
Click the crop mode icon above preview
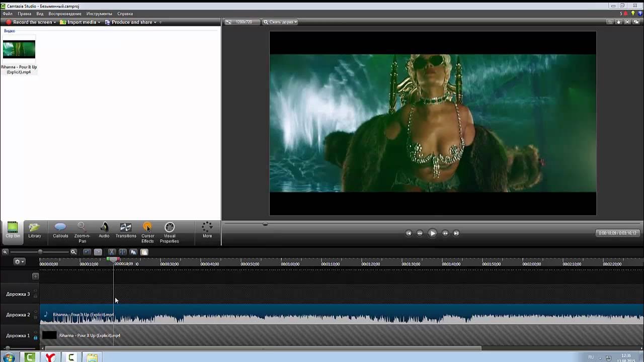point(610,22)
